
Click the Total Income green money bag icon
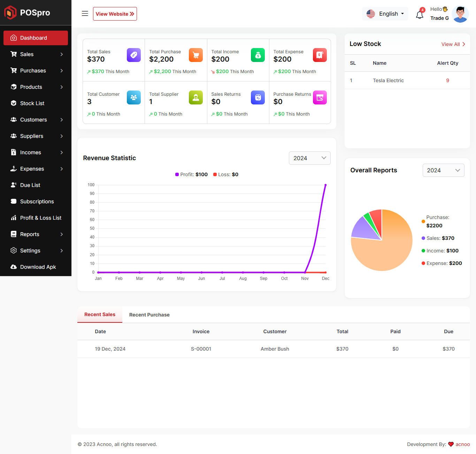pyautogui.click(x=258, y=55)
